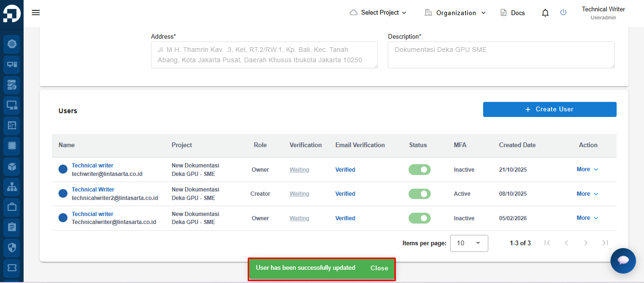Expand the Organization dropdown
Screen dimensions: 644x283
tap(455, 13)
